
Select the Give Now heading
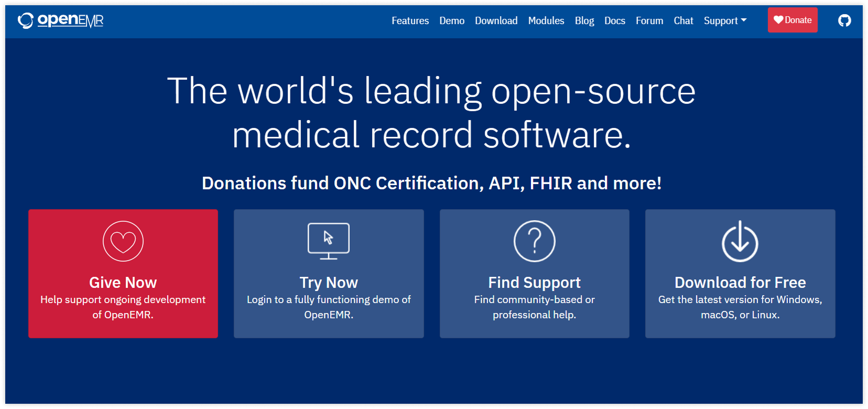(x=123, y=283)
